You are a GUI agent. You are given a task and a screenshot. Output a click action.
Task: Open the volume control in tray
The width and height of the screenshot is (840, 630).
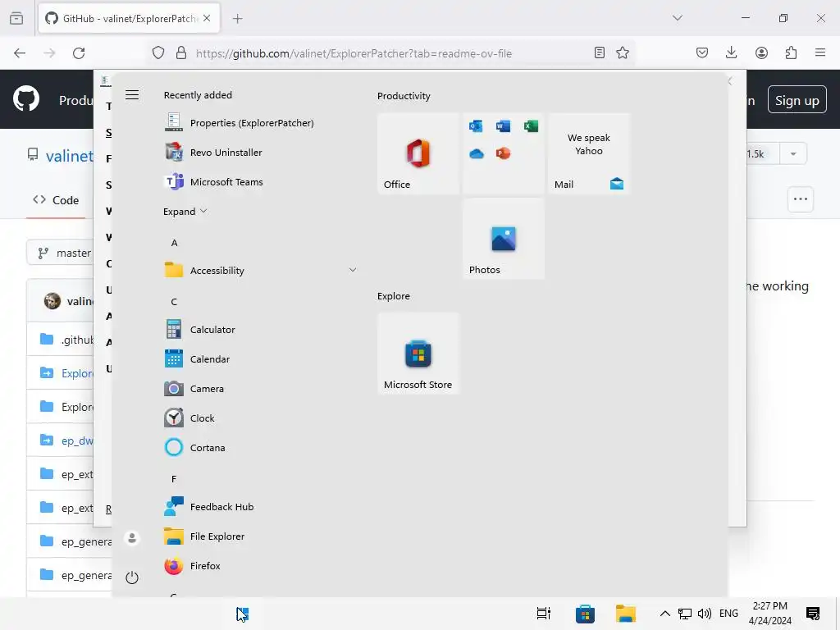coord(705,614)
